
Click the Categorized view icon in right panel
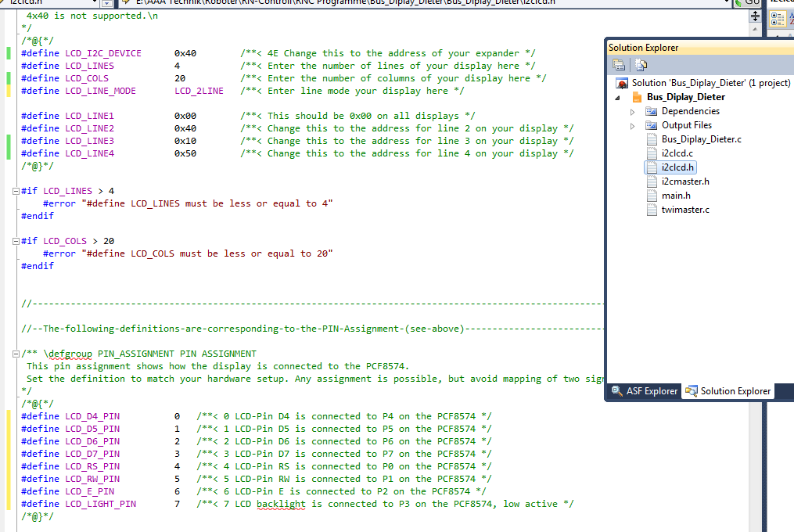tap(778, 20)
